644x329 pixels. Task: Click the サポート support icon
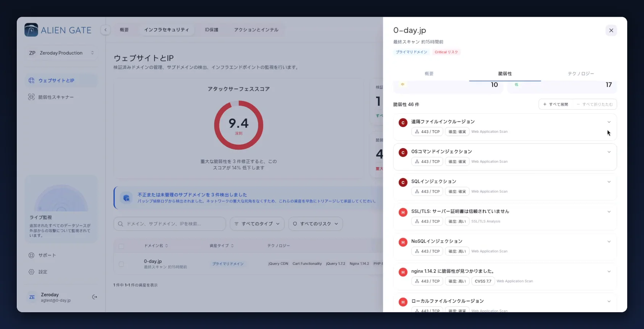31,255
